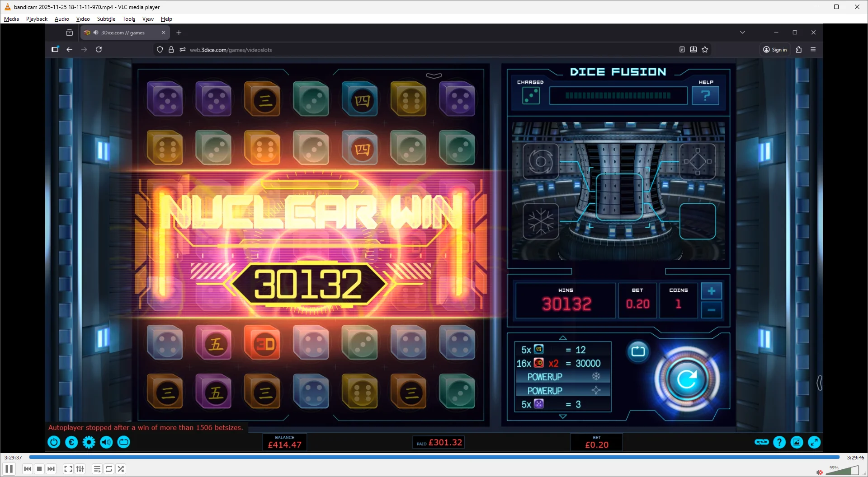Click the picture icon in the game bar
The image size is (868, 477).
pyautogui.click(x=797, y=442)
